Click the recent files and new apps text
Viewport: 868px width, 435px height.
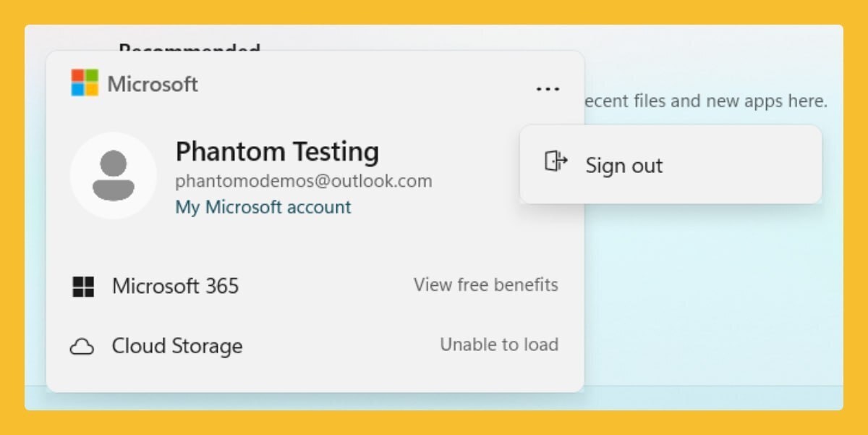click(x=705, y=101)
